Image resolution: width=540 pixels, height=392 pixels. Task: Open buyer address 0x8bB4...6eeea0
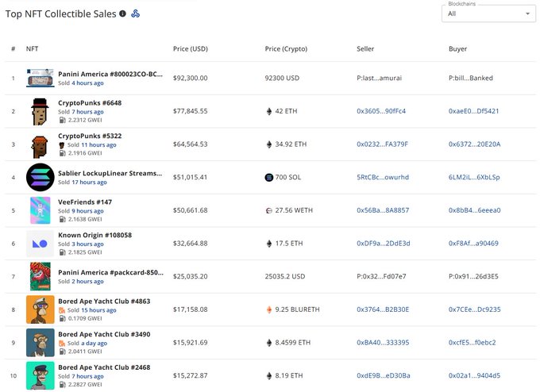[475, 210]
